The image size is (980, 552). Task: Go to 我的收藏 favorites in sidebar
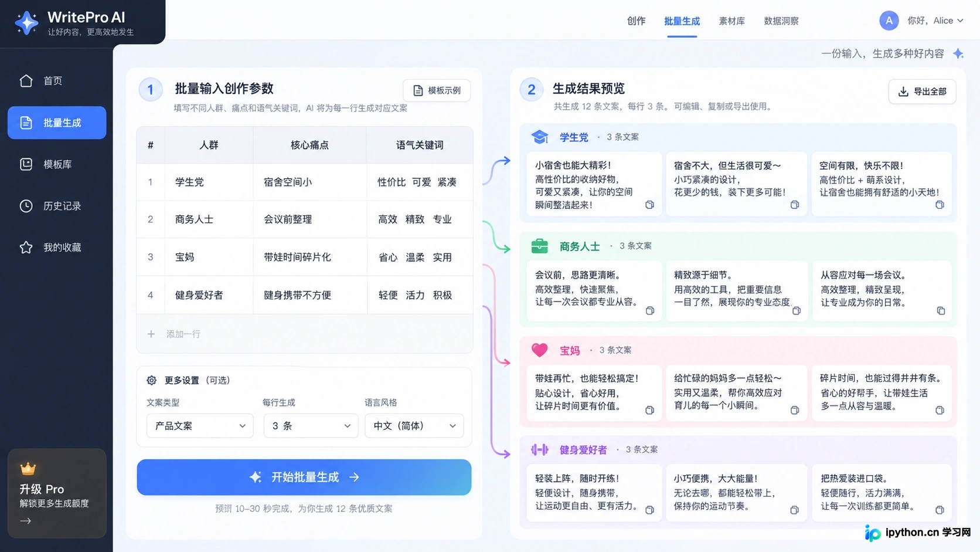[57, 248]
